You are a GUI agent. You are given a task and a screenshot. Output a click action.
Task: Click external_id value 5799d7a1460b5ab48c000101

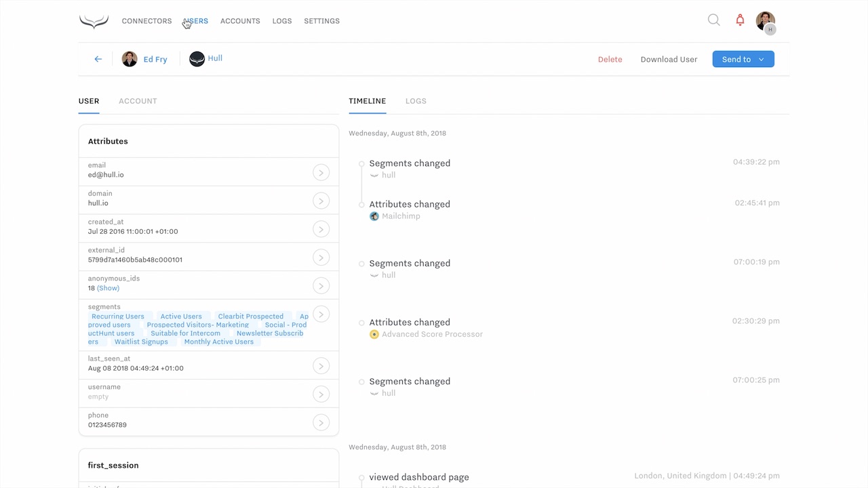coord(135,260)
